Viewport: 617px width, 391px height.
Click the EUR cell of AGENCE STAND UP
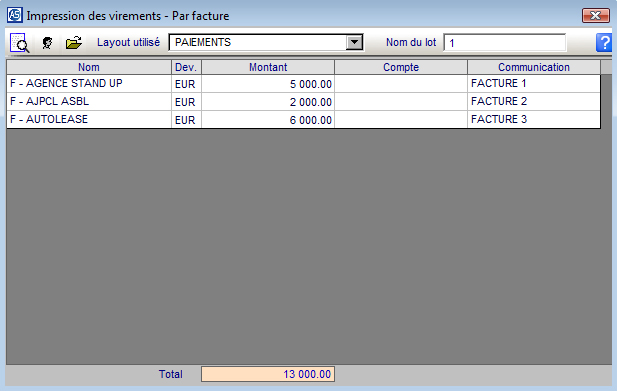click(186, 84)
